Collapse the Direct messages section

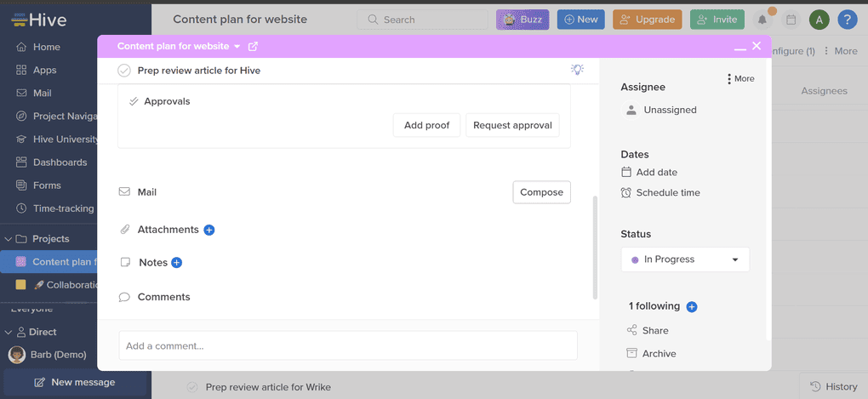coord(8,332)
